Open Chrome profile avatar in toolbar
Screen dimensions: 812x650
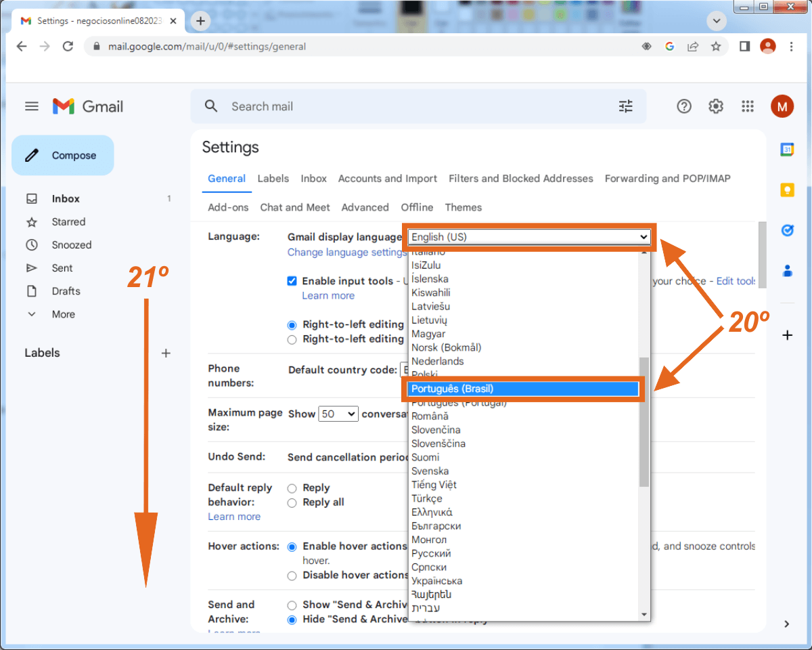pyautogui.click(x=768, y=46)
